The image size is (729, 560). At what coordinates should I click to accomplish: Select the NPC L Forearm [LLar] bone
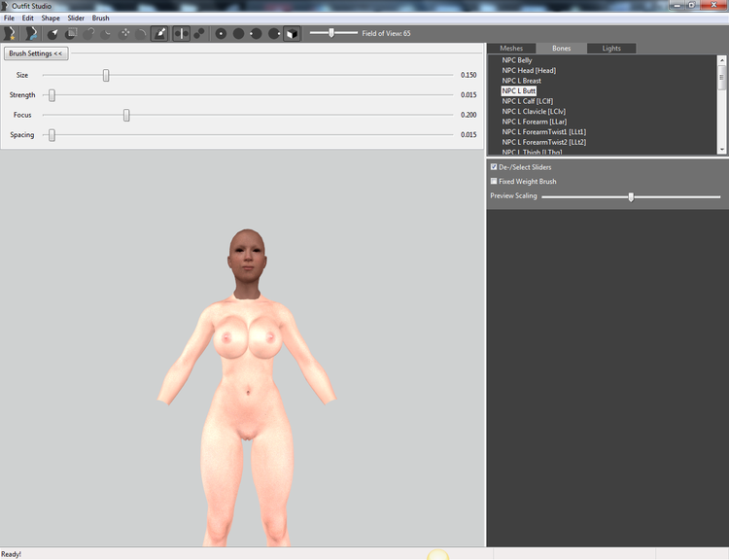coord(535,122)
